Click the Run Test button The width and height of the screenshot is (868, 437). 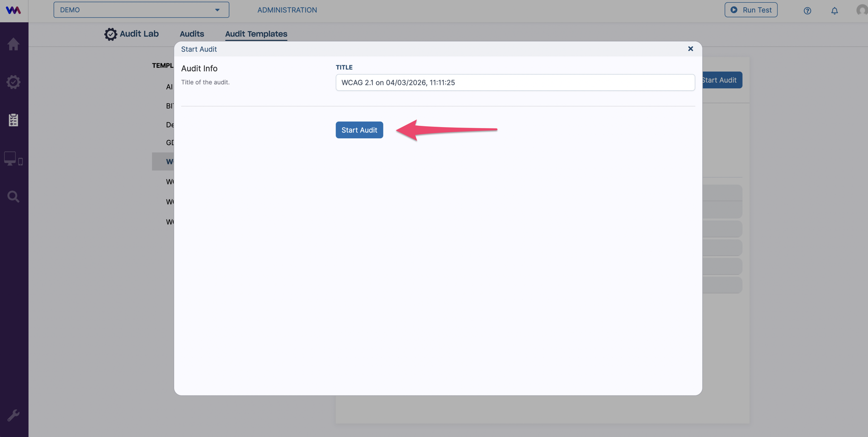[751, 10]
